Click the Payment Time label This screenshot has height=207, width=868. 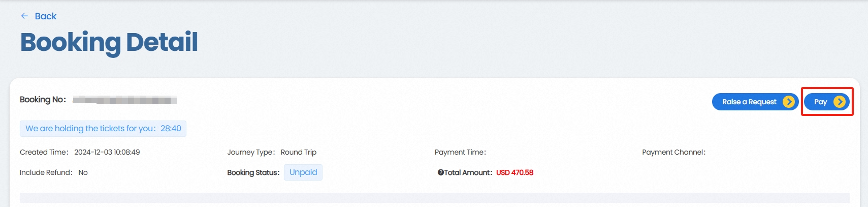[460, 152]
